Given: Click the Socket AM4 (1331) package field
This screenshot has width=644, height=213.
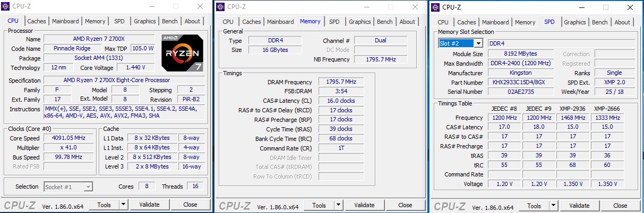Looking at the screenshot, I should (100, 58).
